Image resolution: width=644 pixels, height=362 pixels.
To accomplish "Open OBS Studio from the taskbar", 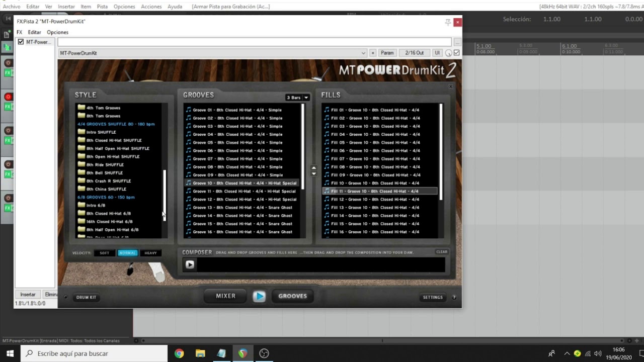I will click(x=264, y=353).
